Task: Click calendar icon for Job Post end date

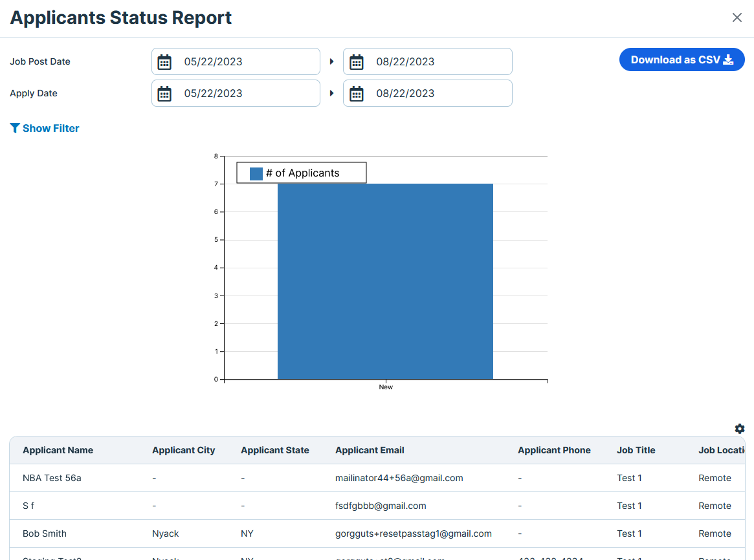Action: click(357, 62)
